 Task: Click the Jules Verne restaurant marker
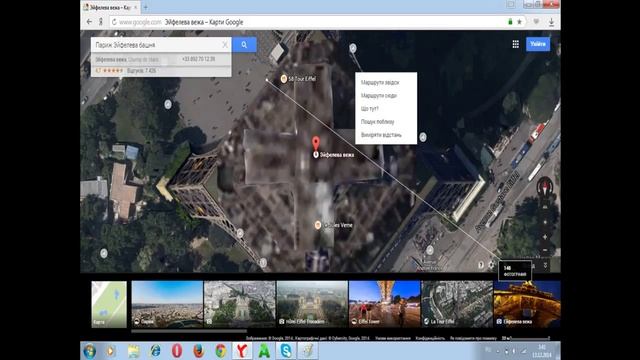(318, 225)
